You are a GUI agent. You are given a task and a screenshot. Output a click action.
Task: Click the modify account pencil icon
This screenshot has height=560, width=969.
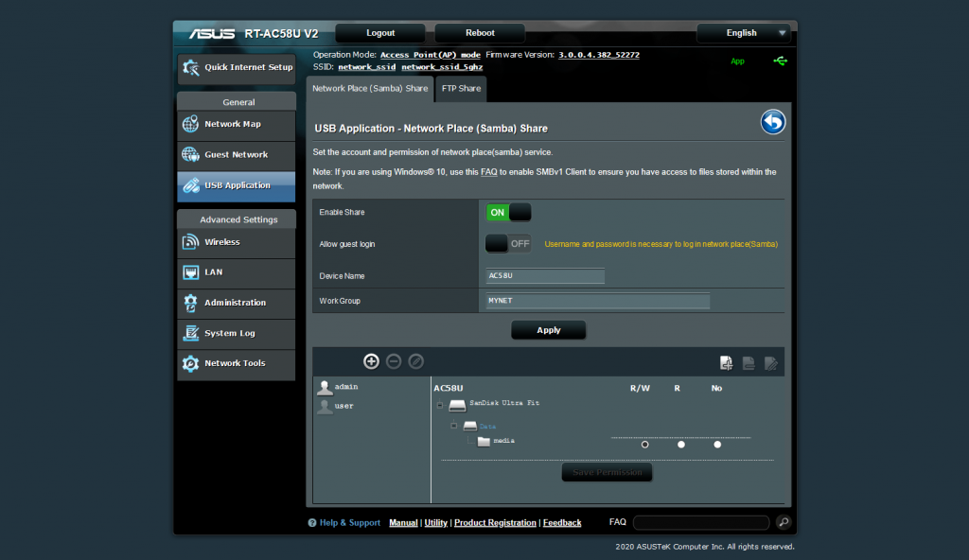click(416, 361)
